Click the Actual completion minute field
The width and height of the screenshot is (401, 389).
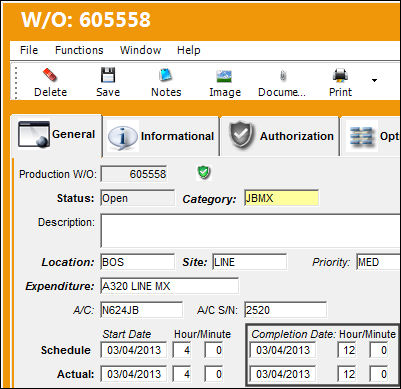pos(379,374)
